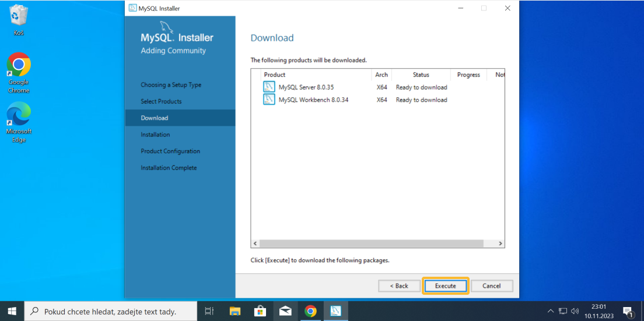
Task: Open the Mail app in taskbar
Action: [285, 311]
